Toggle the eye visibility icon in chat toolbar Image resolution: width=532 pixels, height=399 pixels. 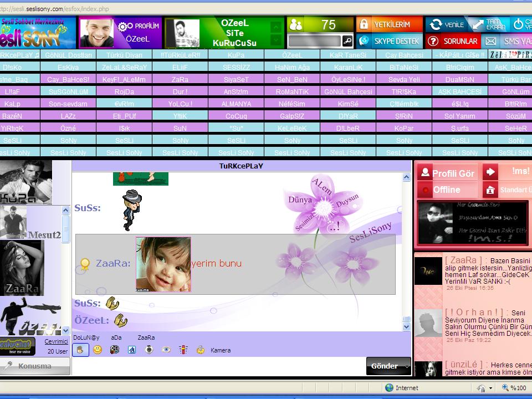pyautogui.click(x=166, y=350)
